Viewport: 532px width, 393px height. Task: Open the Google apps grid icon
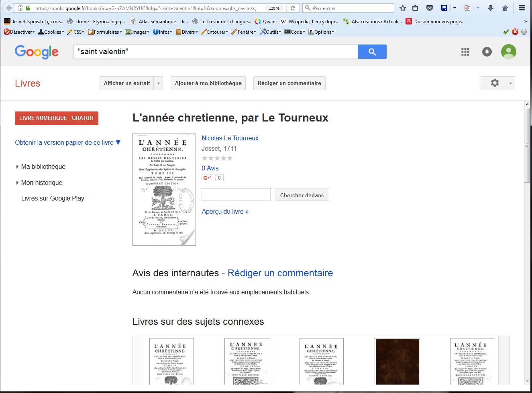tap(465, 52)
